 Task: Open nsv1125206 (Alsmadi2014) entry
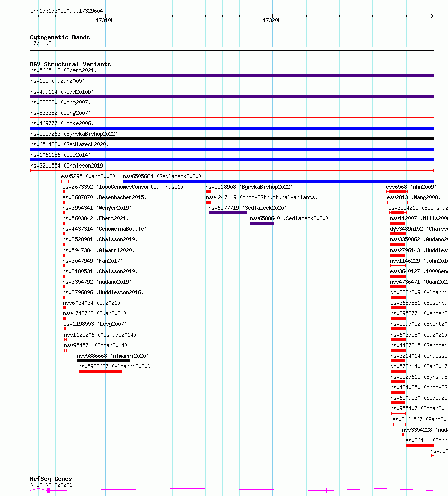pyautogui.click(x=100, y=335)
